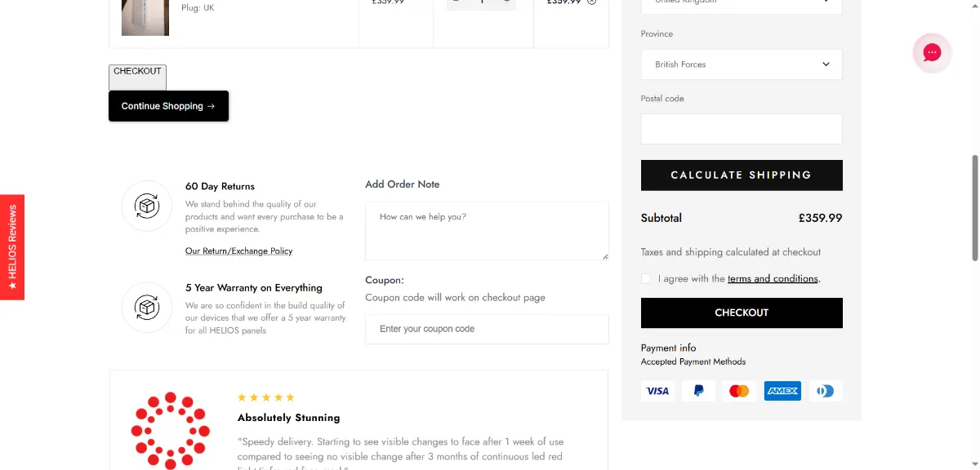The height and width of the screenshot is (470, 980).
Task: Click the Diners Club payment icon
Action: (825, 391)
